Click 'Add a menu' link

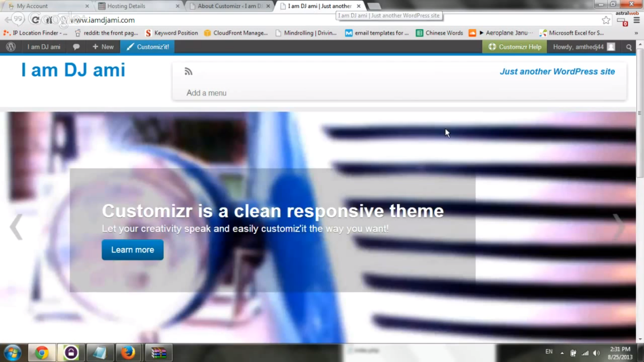[206, 93]
